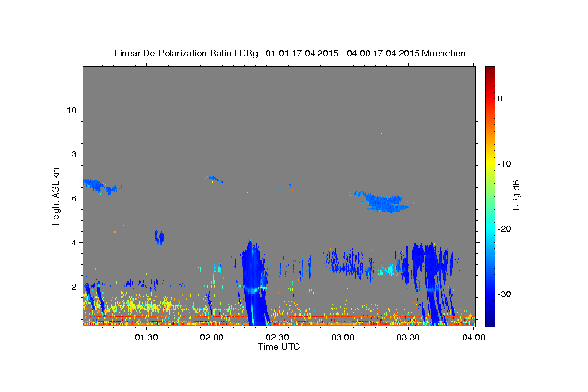Click the colorbar value -30
Image resolution: width=588 pixels, height=392 pixels.
click(x=505, y=294)
